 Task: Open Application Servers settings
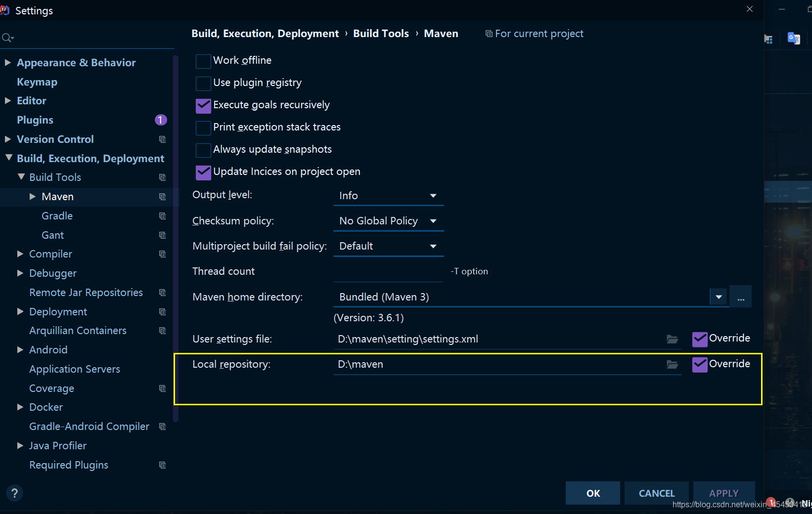click(75, 369)
